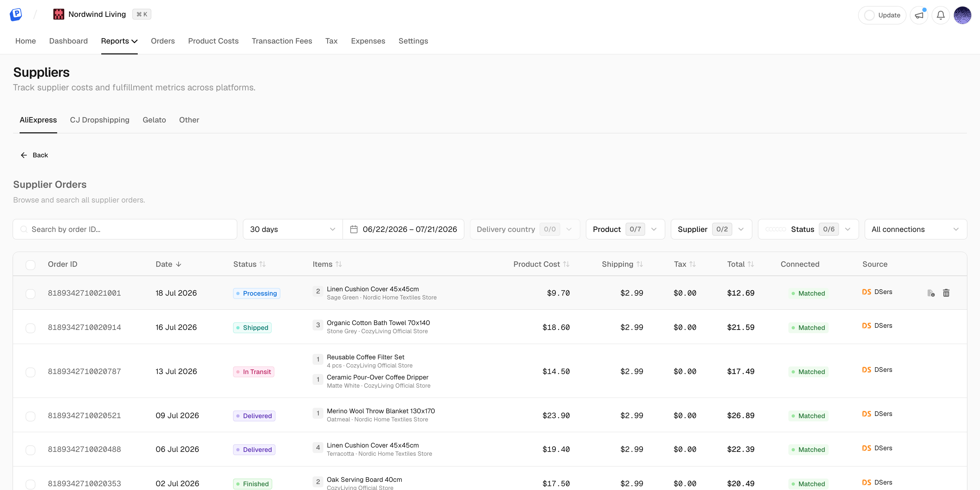Select checkbox for order 8189342710020787

tap(30, 372)
